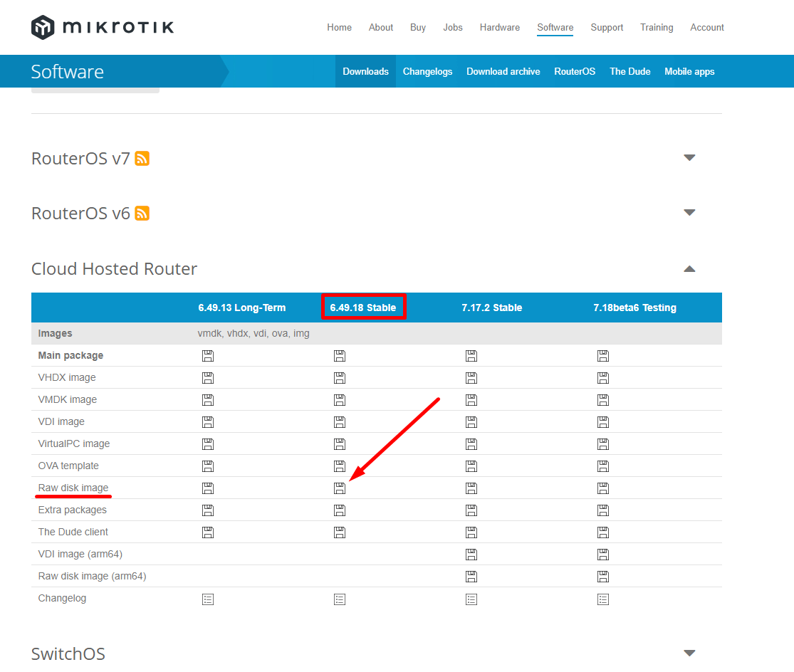Open Changelog for 6.49.13 Long-Term
Image resolution: width=794 pixels, height=672 pixels.
pos(208,599)
